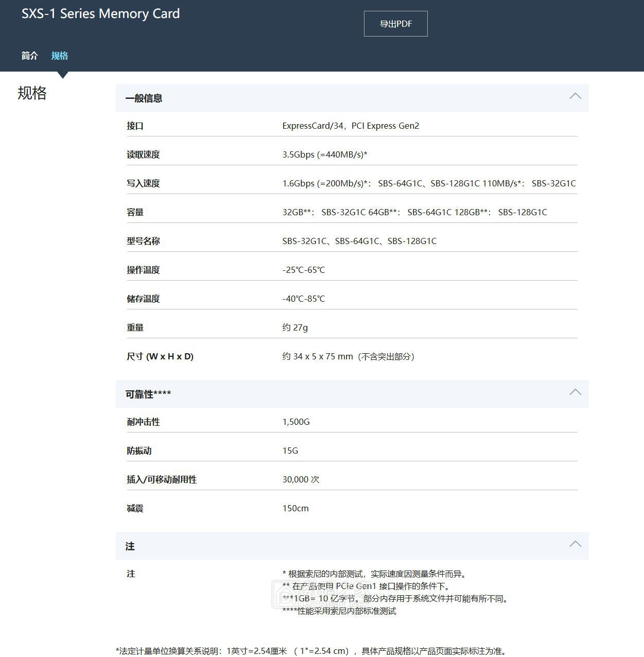
Task: Collapse the 注 section chevron
Action: (575, 544)
